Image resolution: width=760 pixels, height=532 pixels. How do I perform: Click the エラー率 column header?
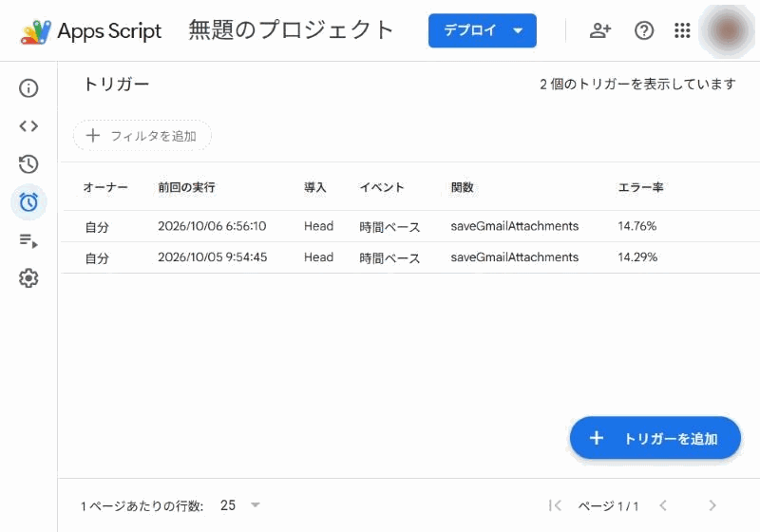coord(640,187)
